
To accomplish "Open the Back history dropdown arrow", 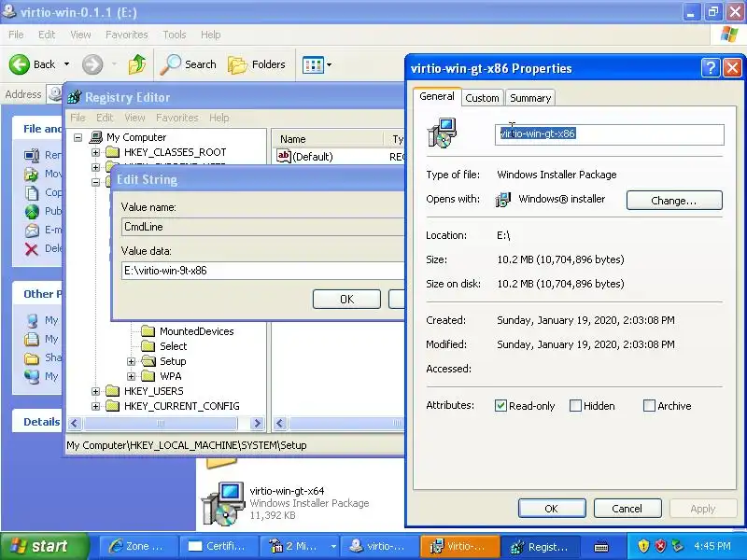I will [66, 64].
